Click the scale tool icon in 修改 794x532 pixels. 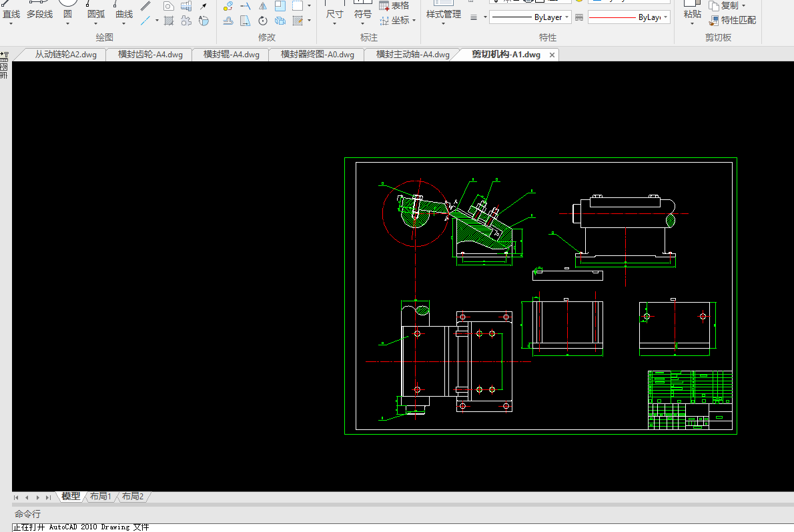(280, 5)
